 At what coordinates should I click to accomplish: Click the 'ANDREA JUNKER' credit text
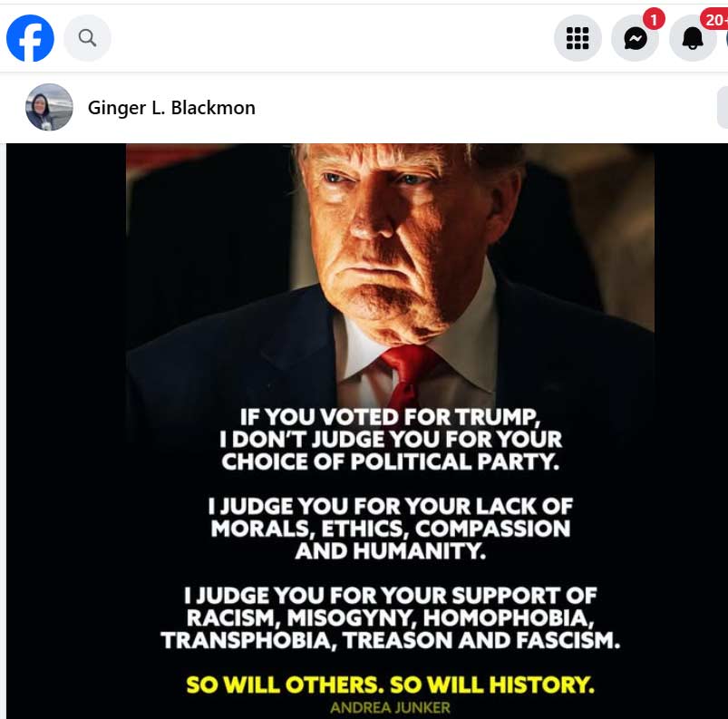391,708
